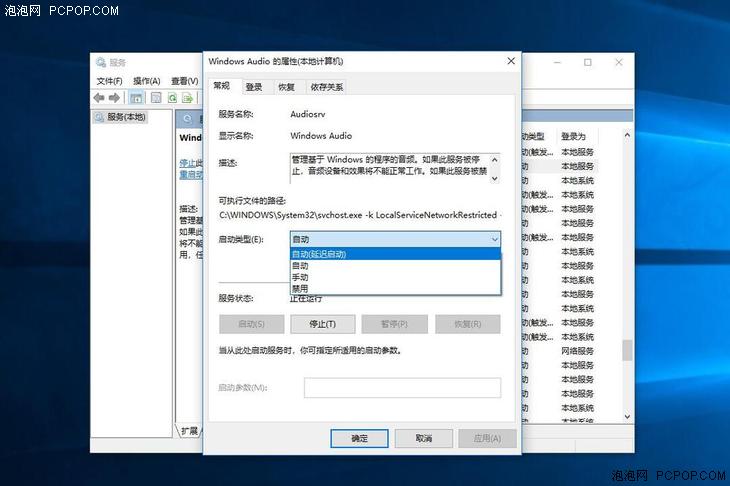Select plain 自动 option in expanded list
Screen dimensions: 730x486
pos(396,266)
